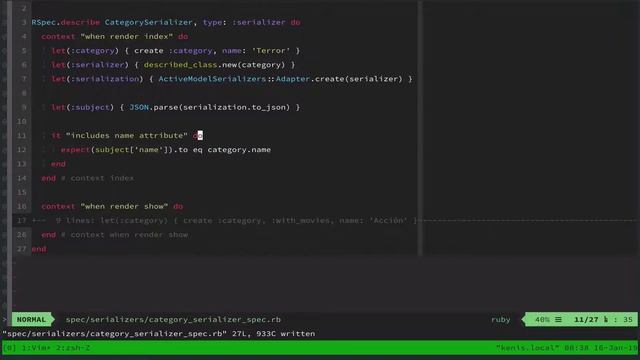Click the end keyword on line 13
This screenshot has width=640, height=360.
pos(58,164)
